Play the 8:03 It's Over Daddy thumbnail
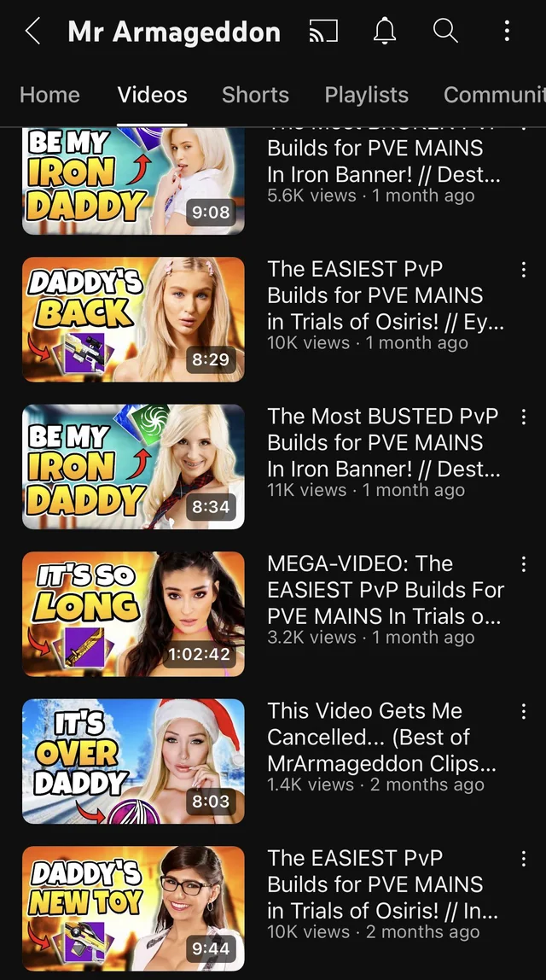 click(133, 761)
